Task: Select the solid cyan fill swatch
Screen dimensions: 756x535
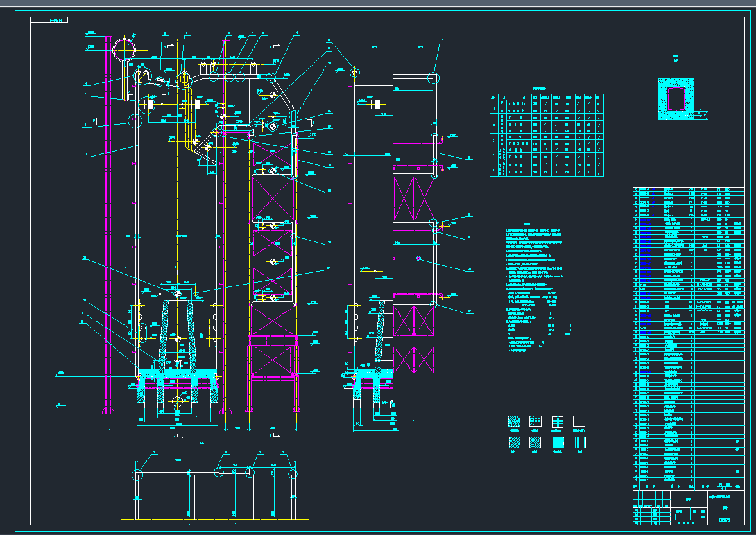Action: 557,442
